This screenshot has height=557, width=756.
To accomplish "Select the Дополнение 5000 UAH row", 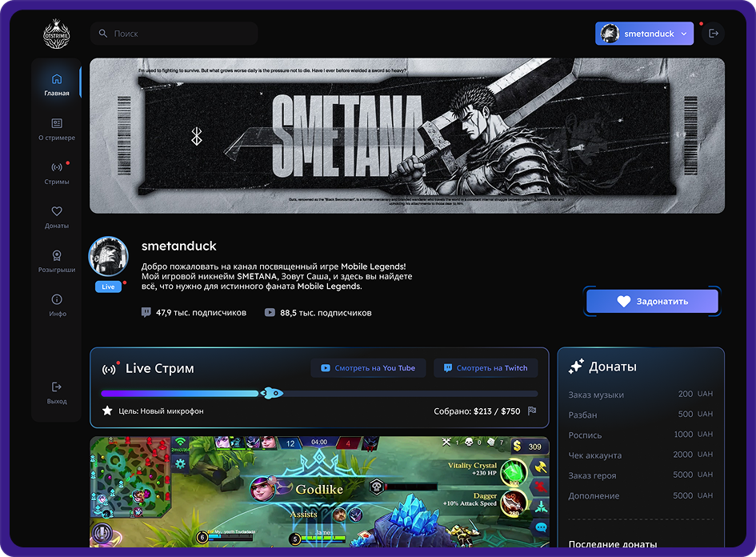I will pyautogui.click(x=640, y=495).
